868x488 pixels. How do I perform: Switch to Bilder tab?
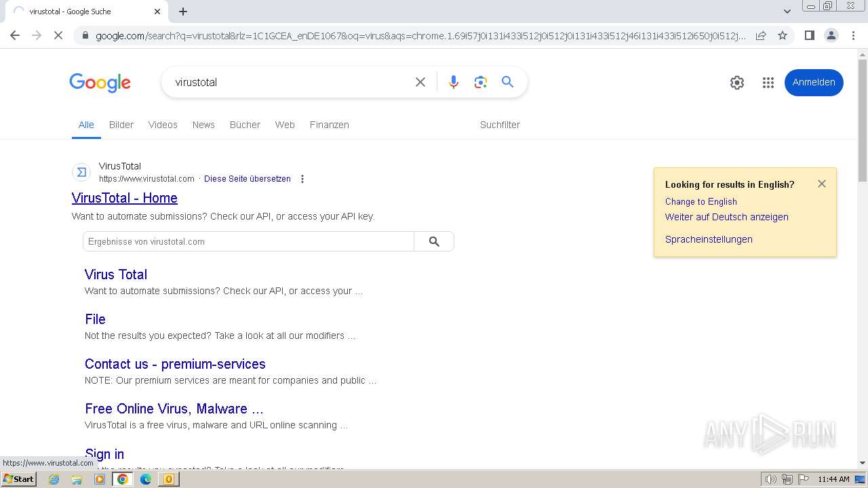121,125
